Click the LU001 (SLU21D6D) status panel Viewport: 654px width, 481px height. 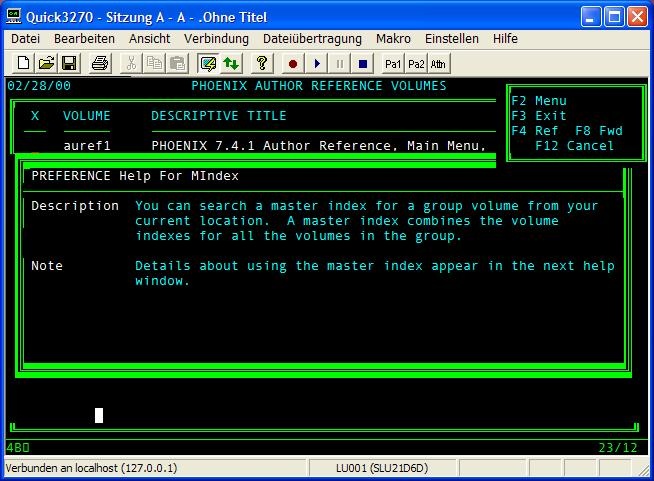tap(382, 468)
